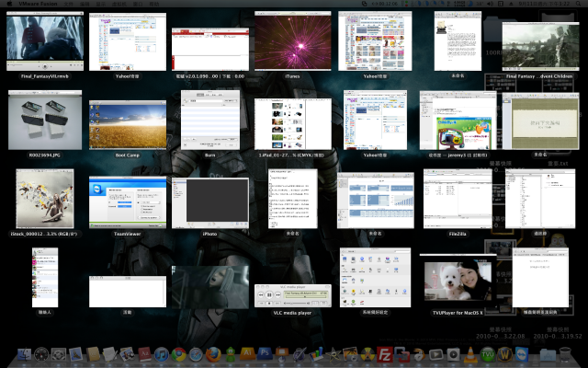Launch TeamViewer from the Dock
The width and height of the screenshot is (588, 368).
tap(522, 354)
